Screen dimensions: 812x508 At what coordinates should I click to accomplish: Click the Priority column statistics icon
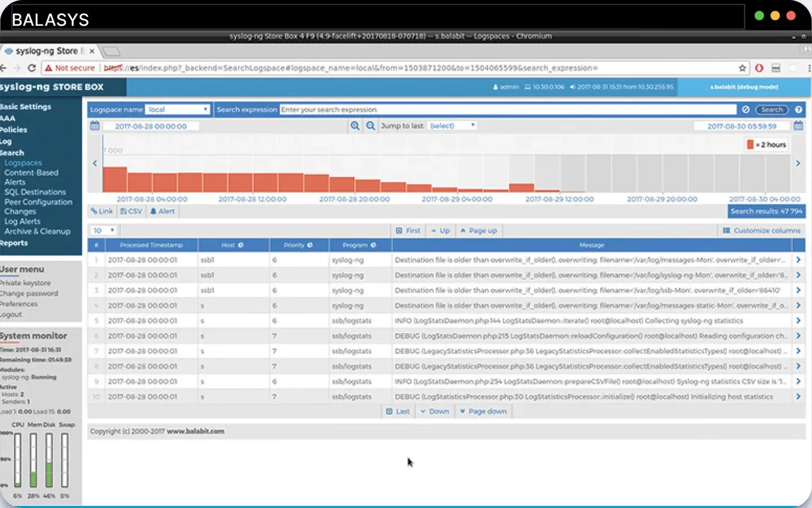tap(310, 245)
